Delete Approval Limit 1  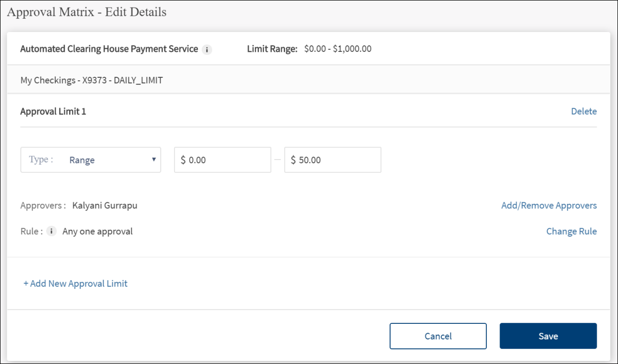583,111
